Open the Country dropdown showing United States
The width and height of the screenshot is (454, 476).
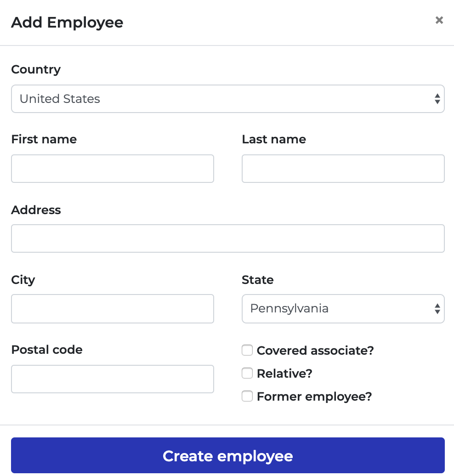click(221, 99)
